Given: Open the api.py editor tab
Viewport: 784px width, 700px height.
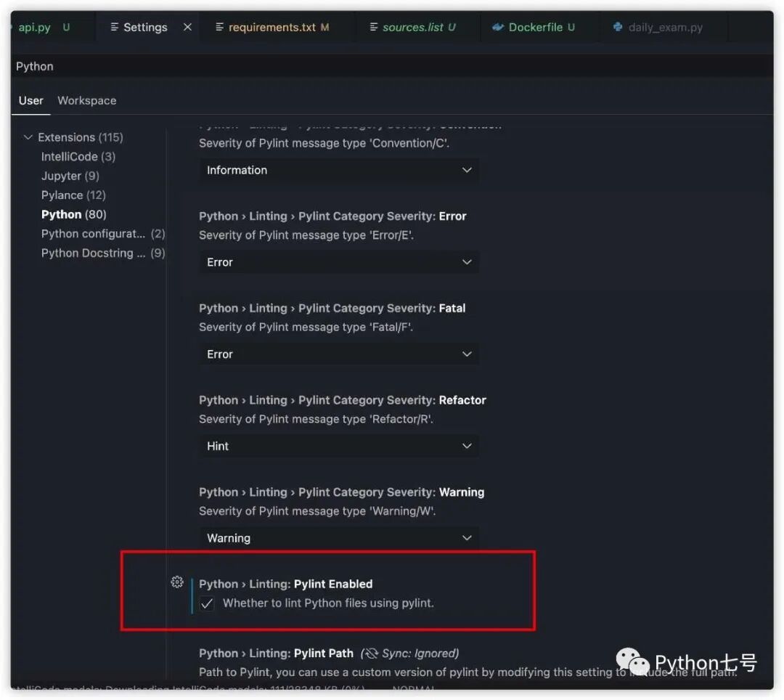Looking at the screenshot, I should 43,28.
